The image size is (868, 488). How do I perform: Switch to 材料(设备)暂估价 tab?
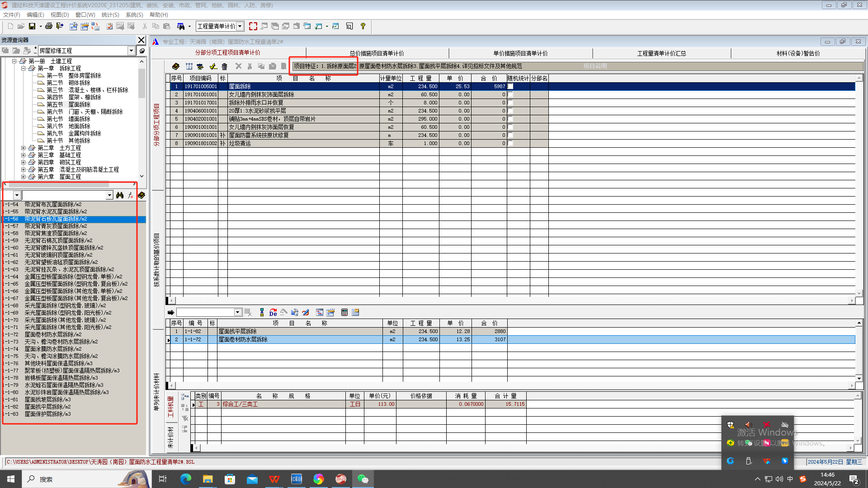[798, 53]
